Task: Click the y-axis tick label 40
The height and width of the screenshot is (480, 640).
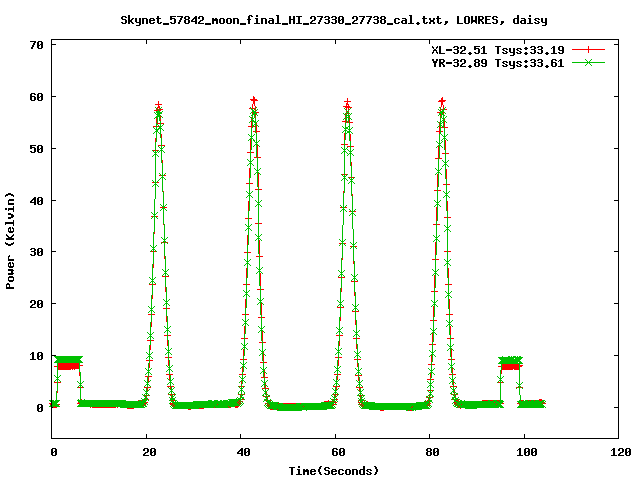Action: [x=36, y=201]
